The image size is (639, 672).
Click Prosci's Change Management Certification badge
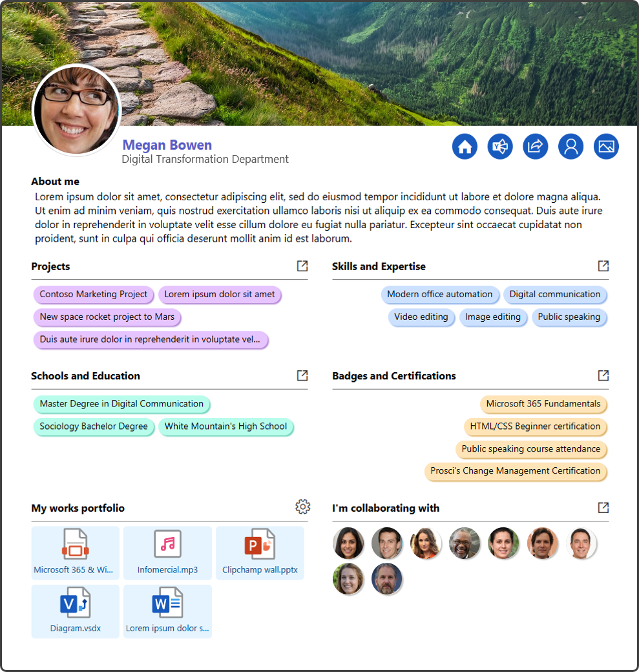(x=516, y=472)
